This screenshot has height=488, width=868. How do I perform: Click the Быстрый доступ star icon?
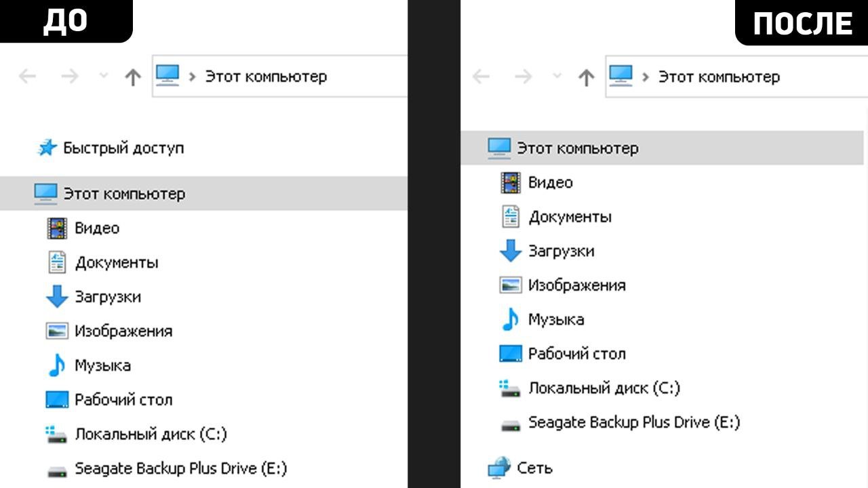pos(47,148)
